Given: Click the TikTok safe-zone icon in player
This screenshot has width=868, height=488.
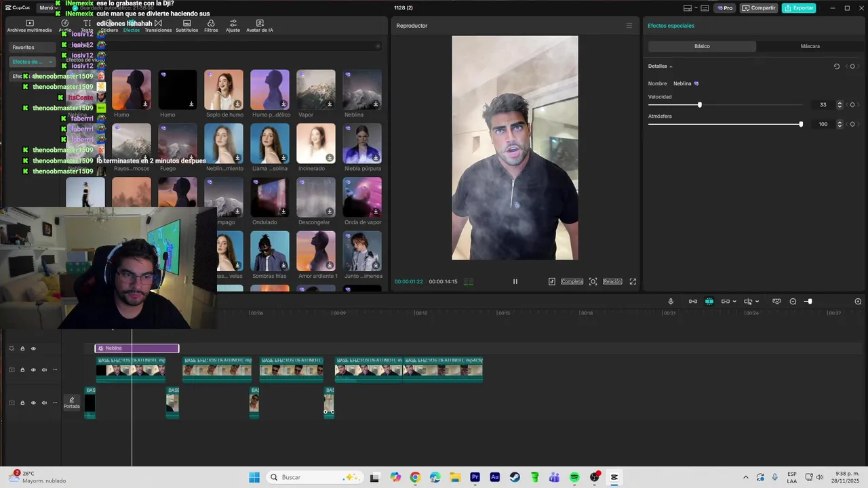Looking at the screenshot, I should click(552, 281).
